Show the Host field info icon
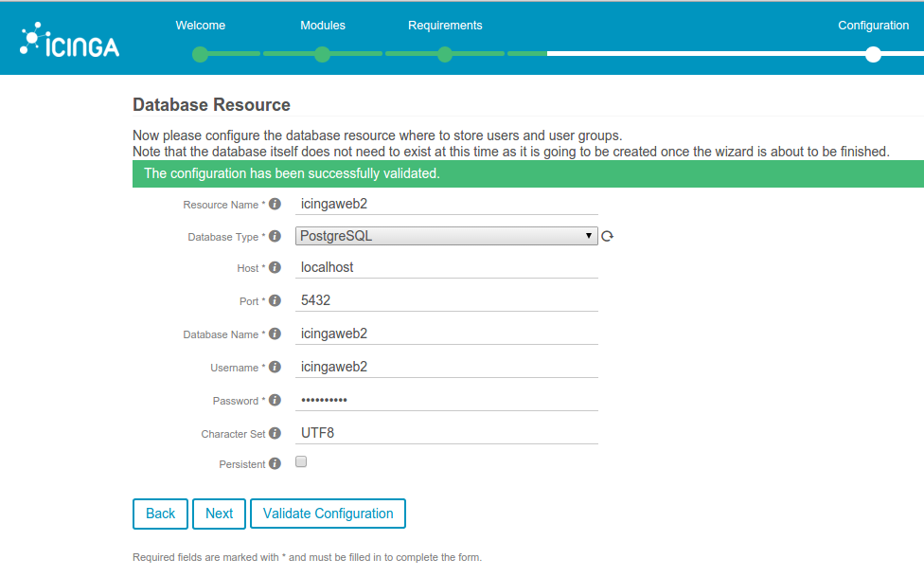The image size is (924, 577). [x=275, y=267]
